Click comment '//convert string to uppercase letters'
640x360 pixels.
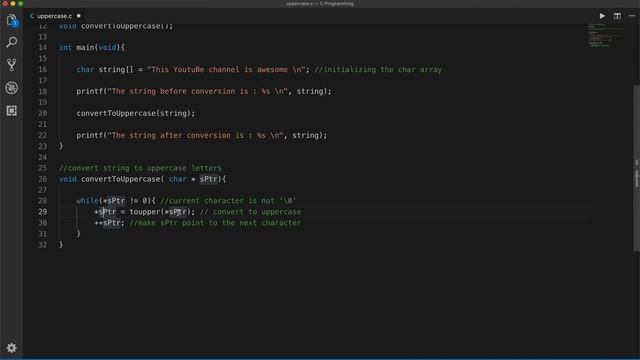pos(140,168)
